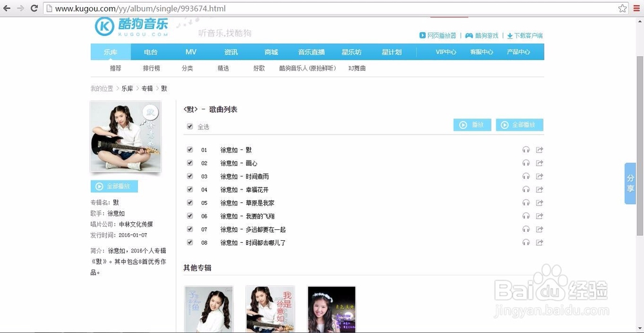Open the Chrome menu icon
Viewport: 644px width, 333px height.
637,8
